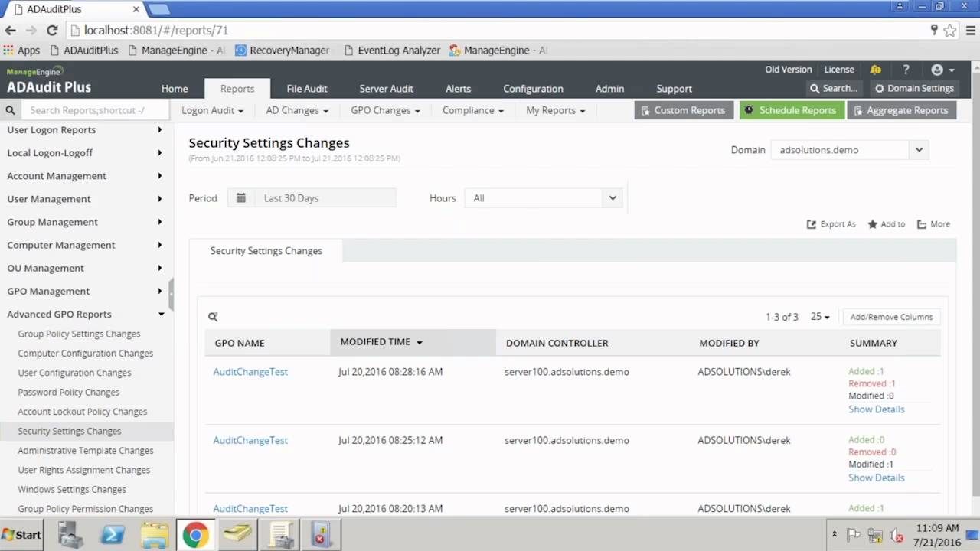Image resolution: width=980 pixels, height=551 pixels.
Task: Click Schedule Reports button
Action: coord(792,110)
